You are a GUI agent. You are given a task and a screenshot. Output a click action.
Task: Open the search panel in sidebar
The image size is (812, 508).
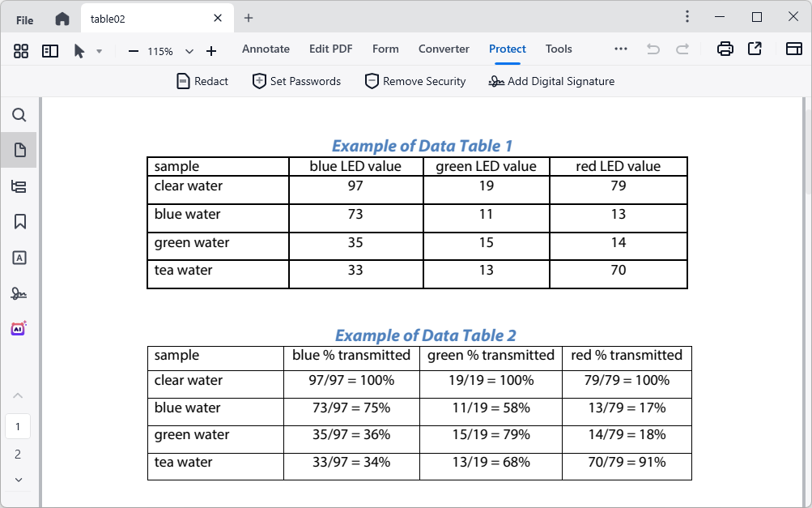point(19,115)
